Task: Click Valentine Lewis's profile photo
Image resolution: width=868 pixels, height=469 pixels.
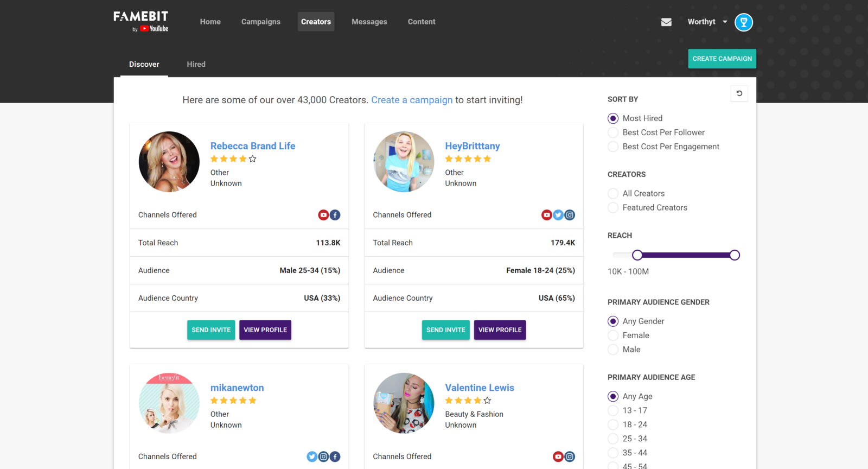Action: click(404, 403)
